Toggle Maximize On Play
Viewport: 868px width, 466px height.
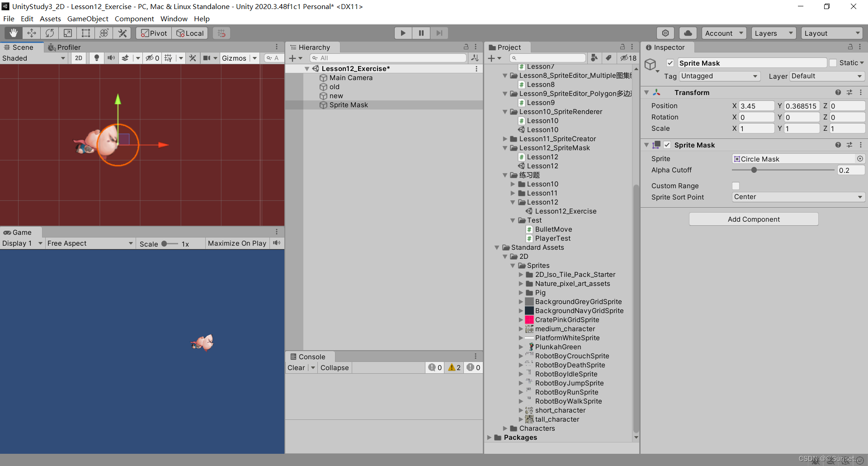point(237,243)
